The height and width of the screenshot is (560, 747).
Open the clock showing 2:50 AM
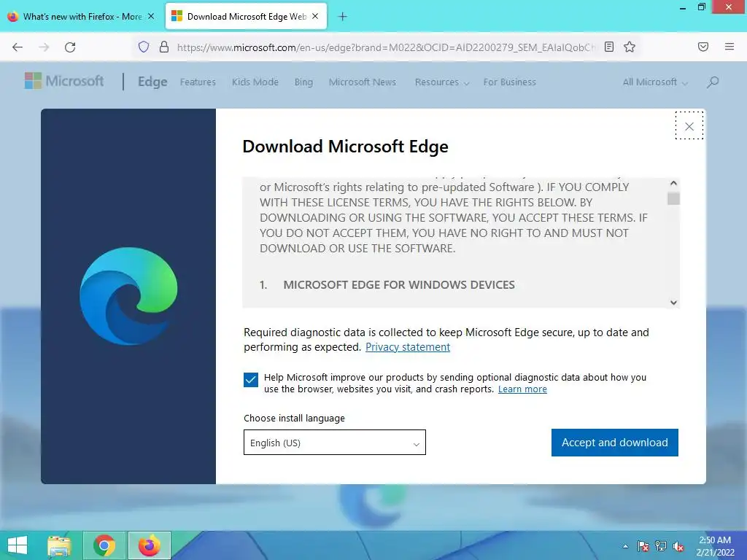click(715, 546)
